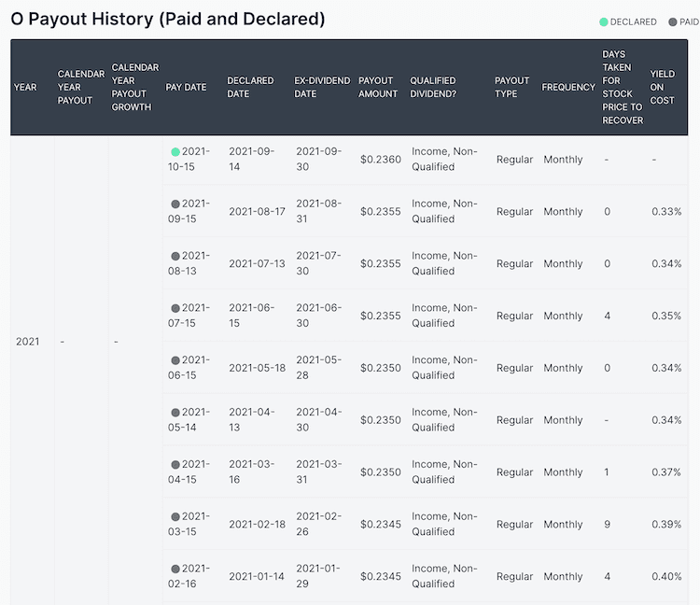
Task: Click the 0.35% yield on cost
Action: (666, 316)
